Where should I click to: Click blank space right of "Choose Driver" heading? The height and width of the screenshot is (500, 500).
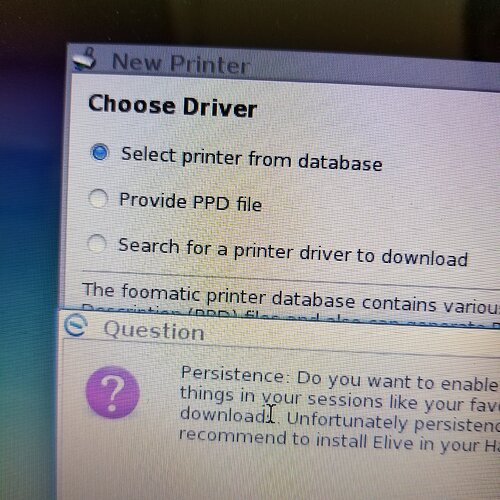click(377, 112)
